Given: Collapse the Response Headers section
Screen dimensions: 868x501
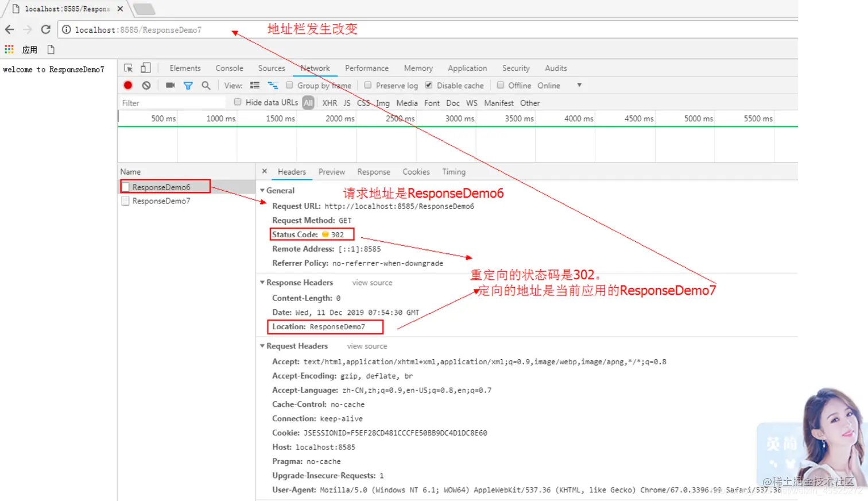Looking at the screenshot, I should coord(262,282).
